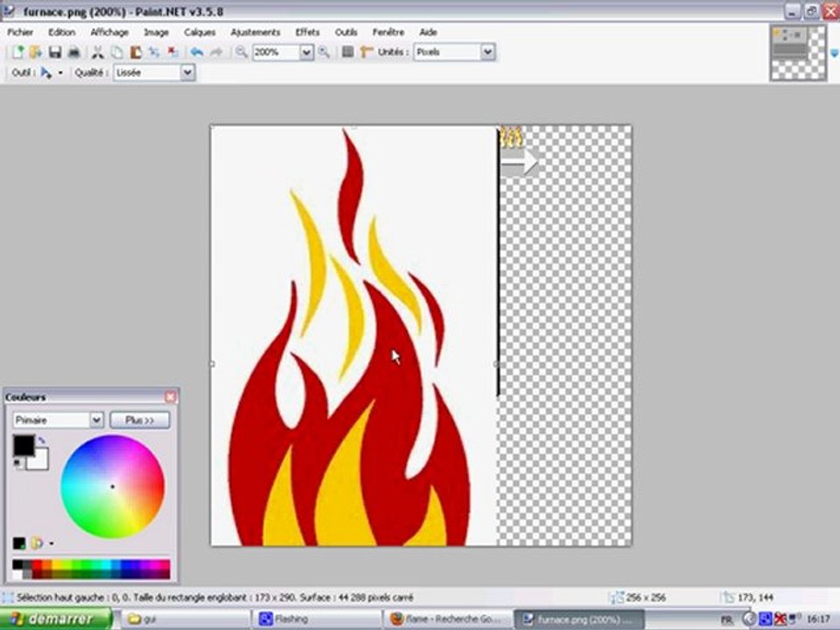The width and height of the screenshot is (840, 630).
Task: Click the furnace.png Paint.NET taskbar item
Action: coord(579,619)
